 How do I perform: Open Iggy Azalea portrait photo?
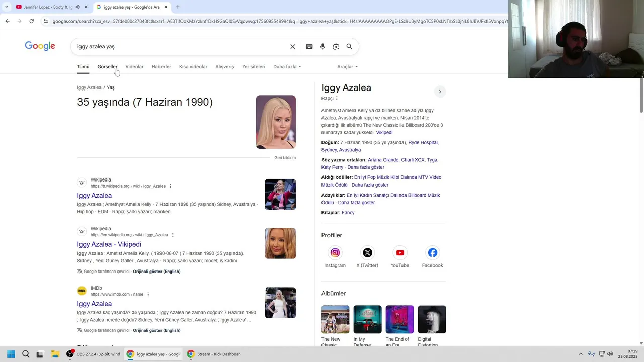tap(276, 122)
